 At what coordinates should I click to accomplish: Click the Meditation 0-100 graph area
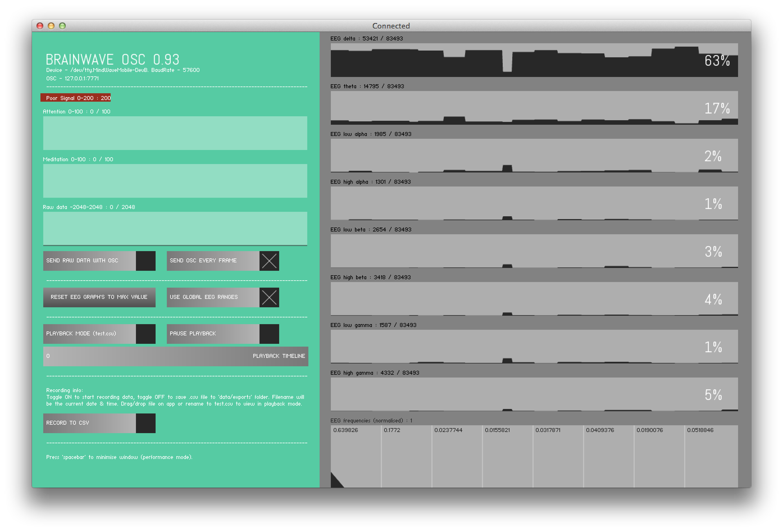click(175, 181)
